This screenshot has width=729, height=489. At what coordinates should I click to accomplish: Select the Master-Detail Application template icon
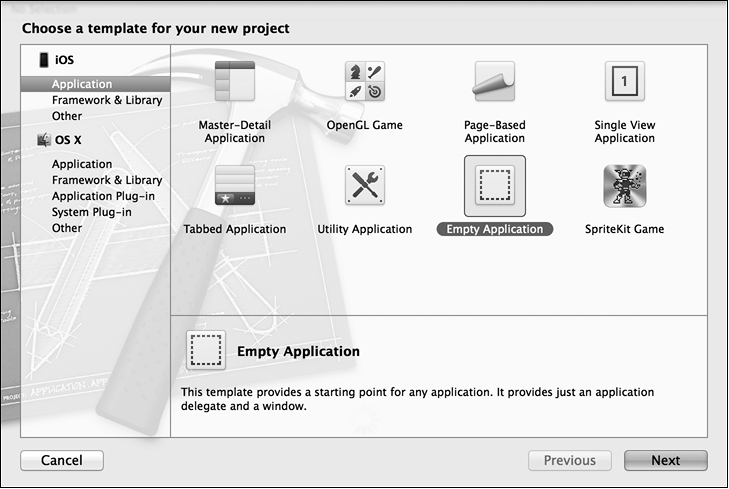click(235, 82)
